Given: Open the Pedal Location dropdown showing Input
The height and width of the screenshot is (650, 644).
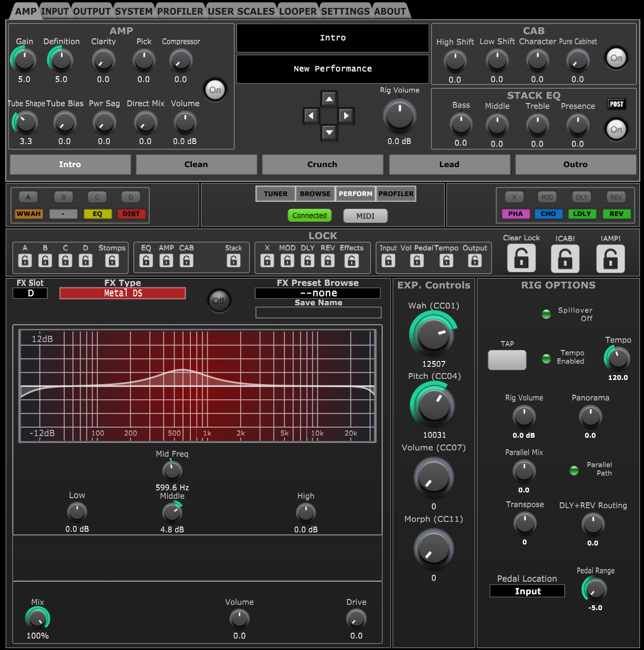Looking at the screenshot, I should [x=527, y=591].
